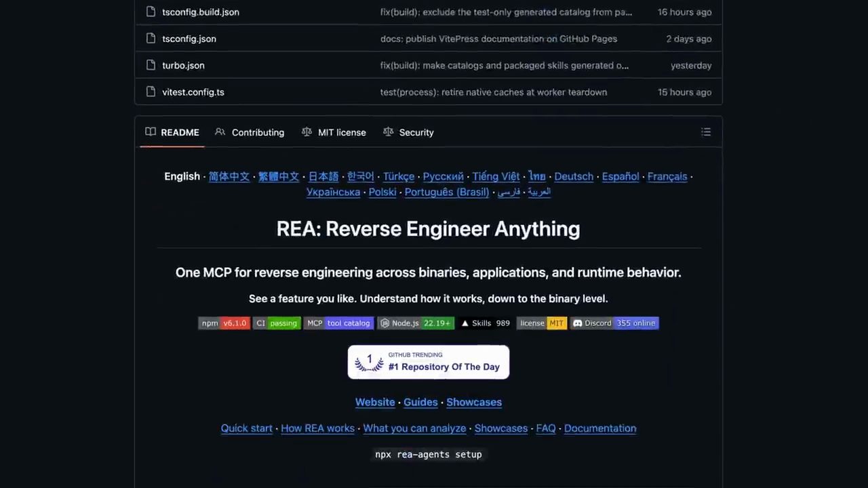Screen dimensions: 868x488
Task: Open the #1 Repository Of The Day badge
Action: [429, 362]
